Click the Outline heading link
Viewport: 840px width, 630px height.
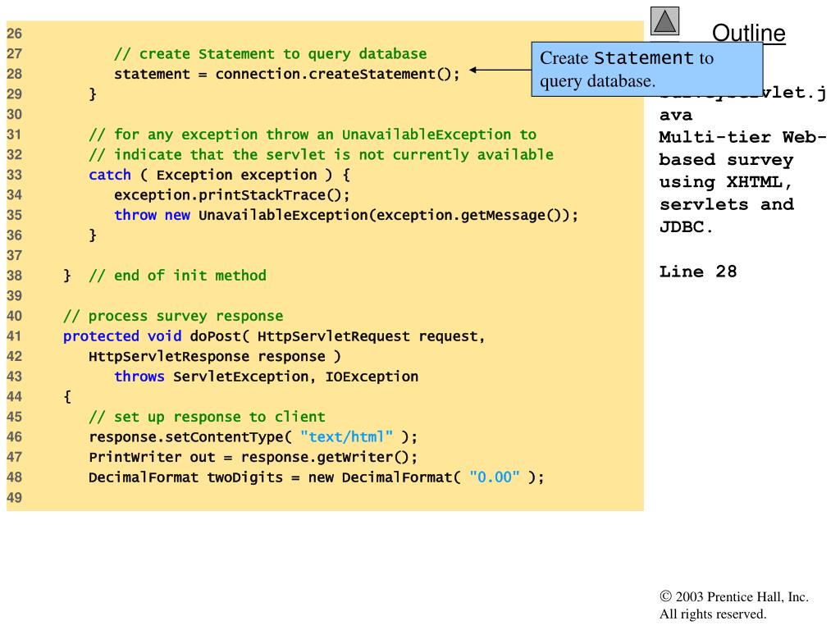pyautogui.click(x=748, y=33)
